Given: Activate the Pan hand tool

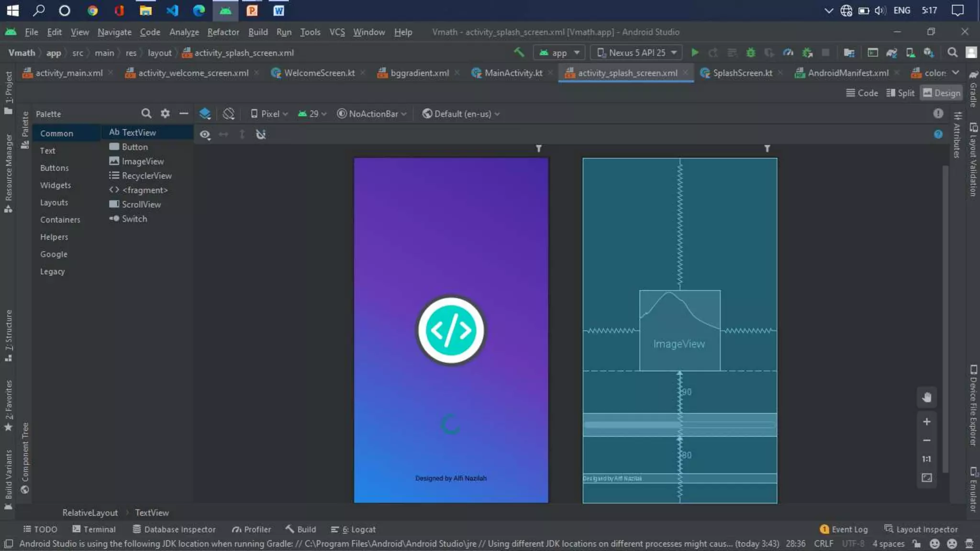Looking at the screenshot, I should click(x=926, y=397).
